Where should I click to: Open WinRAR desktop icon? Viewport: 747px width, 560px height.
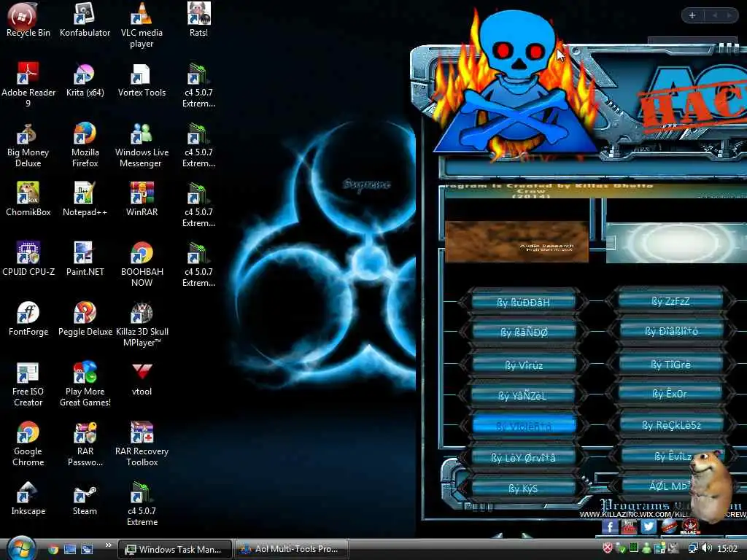point(142,200)
